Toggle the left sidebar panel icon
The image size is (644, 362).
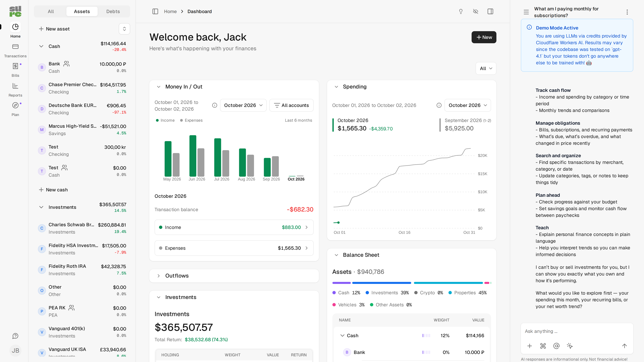[x=155, y=12]
